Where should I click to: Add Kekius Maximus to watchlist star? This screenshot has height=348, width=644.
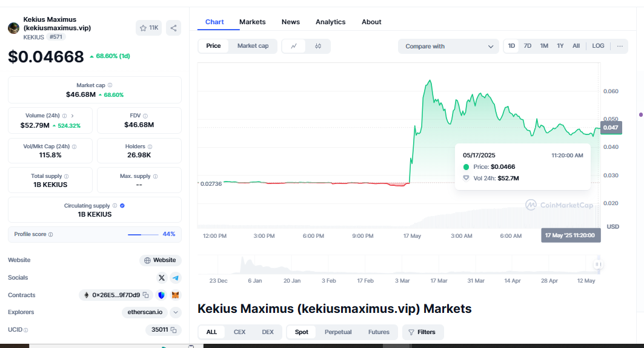coord(148,28)
